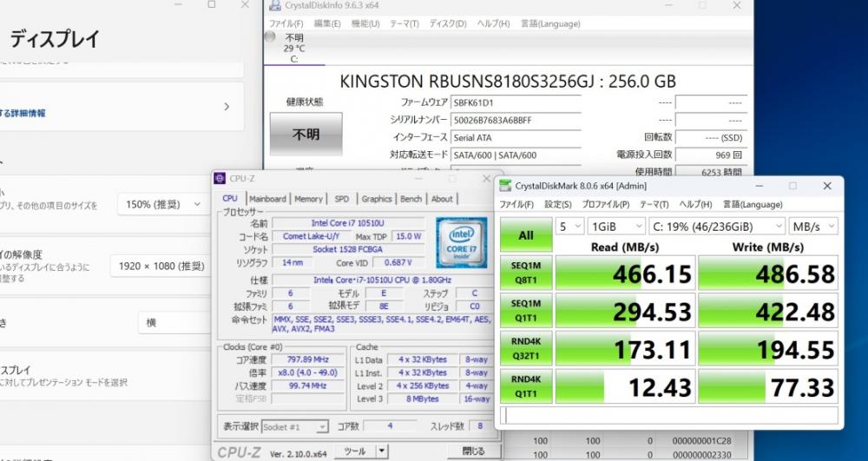
Task: Click the 閉じる button in CPU-Z
Action: pyautogui.click(x=474, y=451)
